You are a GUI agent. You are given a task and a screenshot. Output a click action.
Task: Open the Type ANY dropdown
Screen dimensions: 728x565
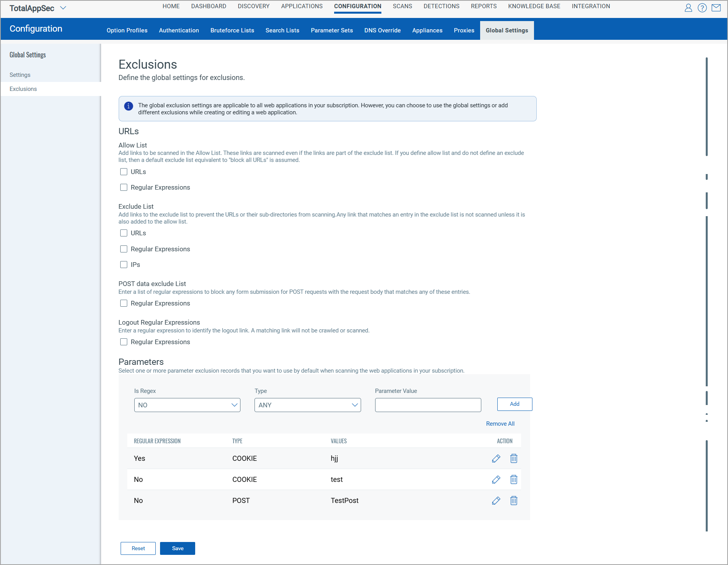coord(307,405)
